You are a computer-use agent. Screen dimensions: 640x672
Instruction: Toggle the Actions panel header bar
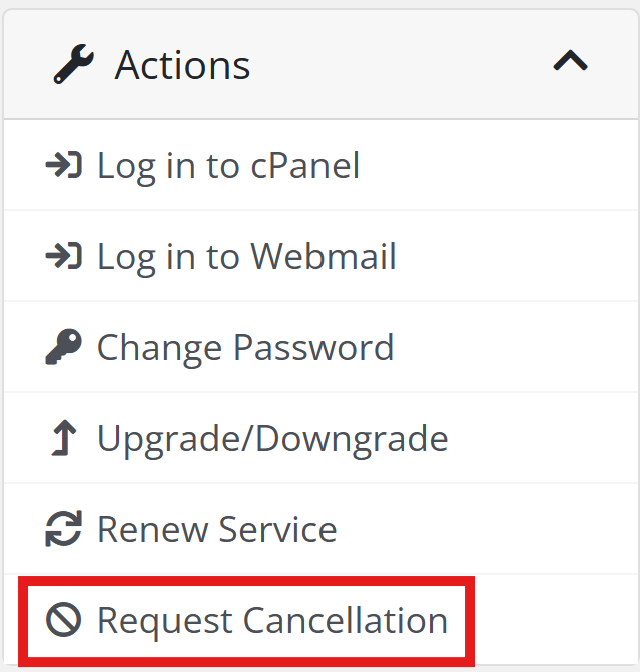pyautogui.click(x=400, y=65)
